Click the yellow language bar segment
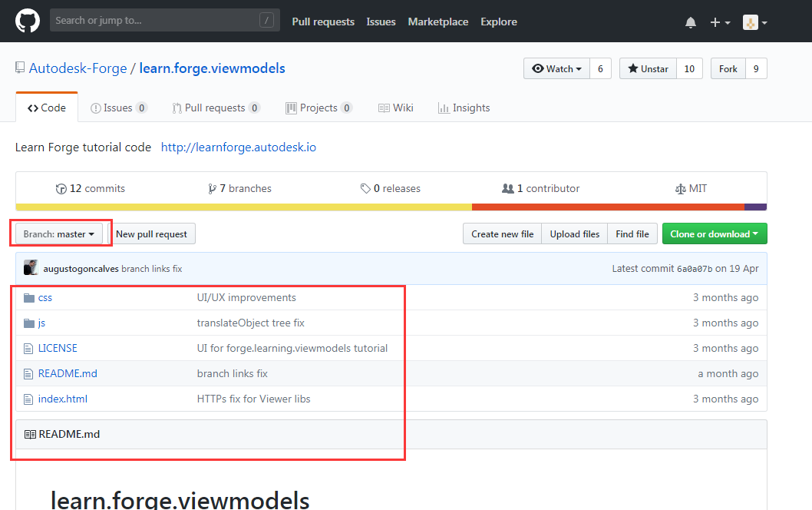The width and height of the screenshot is (812, 510). tap(244, 207)
